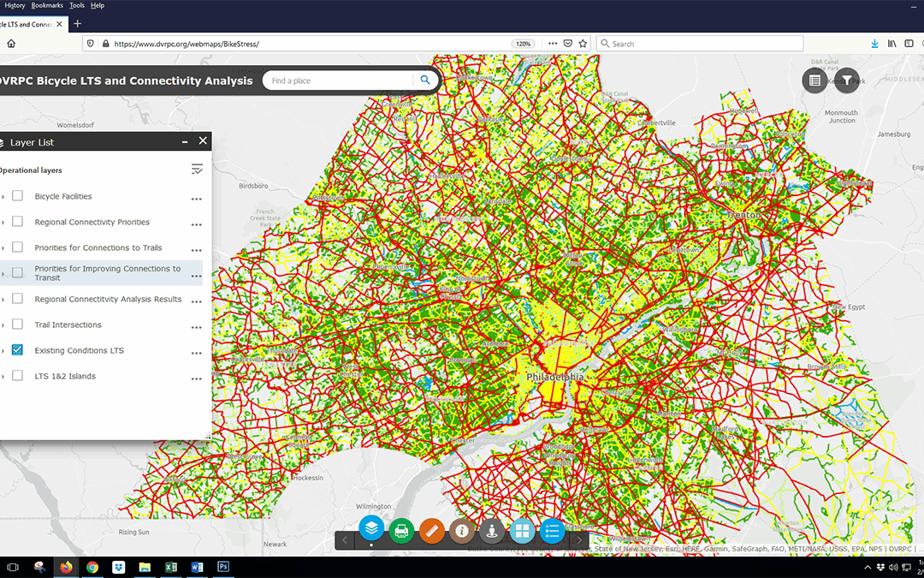Open the attribute table icon at top right

814,80
